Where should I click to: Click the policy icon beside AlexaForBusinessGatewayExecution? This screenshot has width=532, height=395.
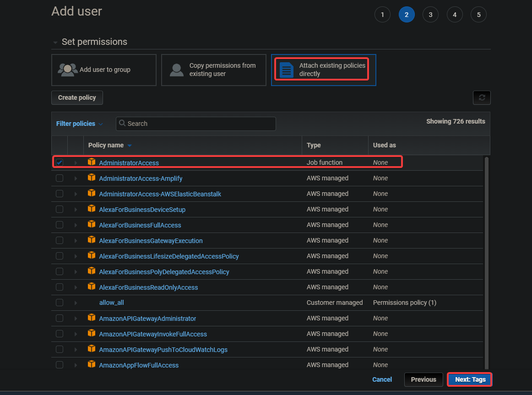click(91, 240)
